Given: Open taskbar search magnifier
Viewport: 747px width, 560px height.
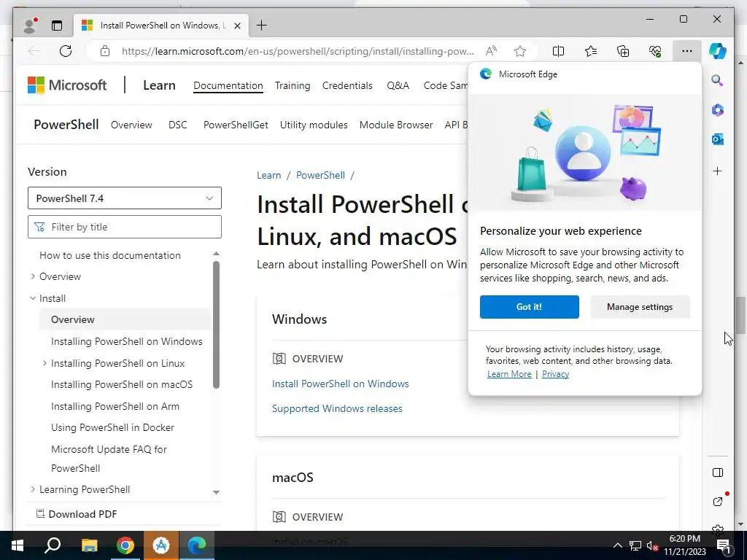Looking at the screenshot, I should (53, 545).
